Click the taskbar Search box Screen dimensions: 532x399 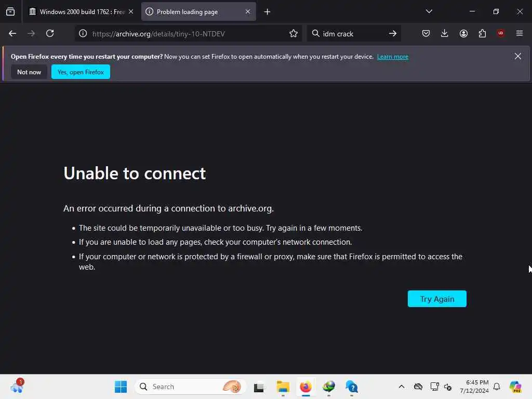point(190,387)
